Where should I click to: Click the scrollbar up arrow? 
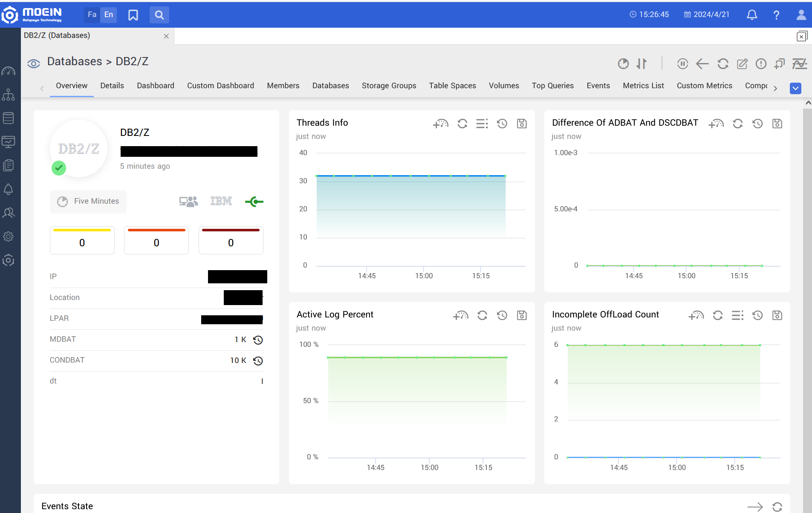pos(808,103)
